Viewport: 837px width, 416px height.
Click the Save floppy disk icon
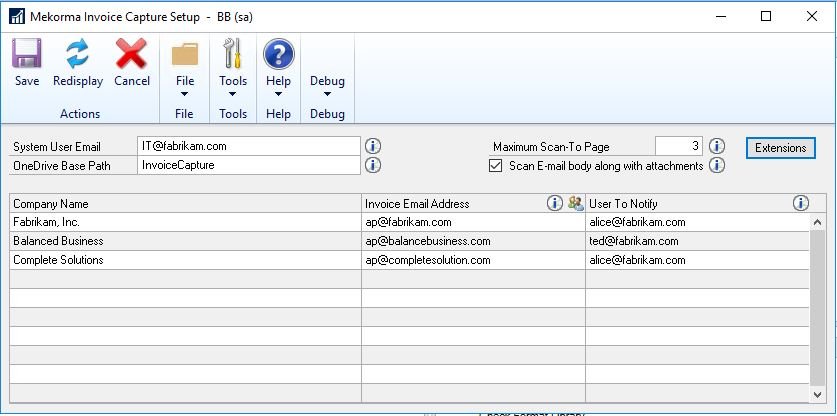[27, 53]
